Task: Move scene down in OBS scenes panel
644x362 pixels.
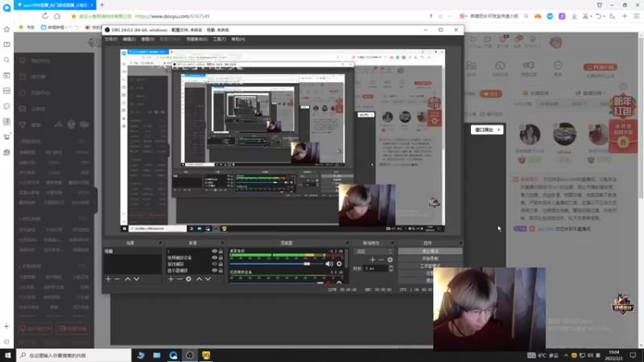Action: coord(136,279)
